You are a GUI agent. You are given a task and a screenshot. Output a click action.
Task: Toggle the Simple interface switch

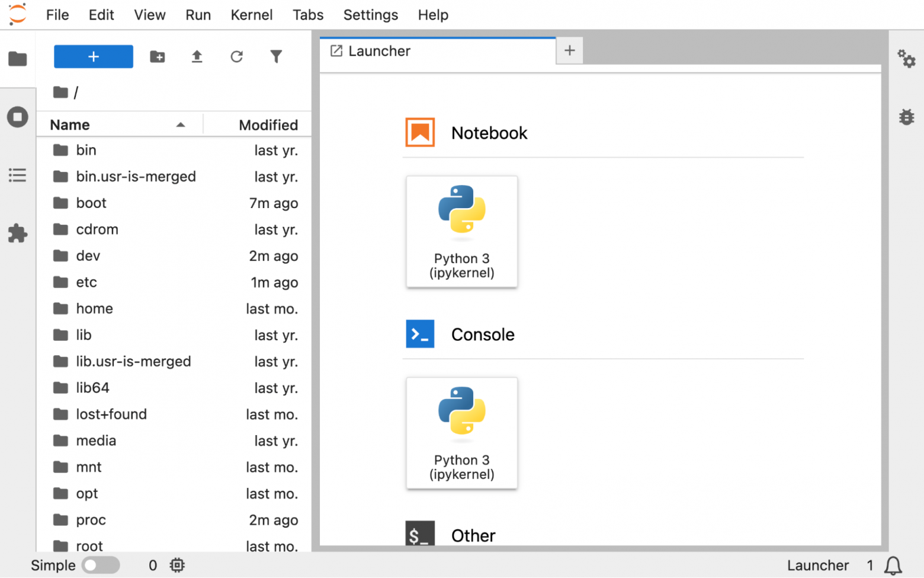click(101, 566)
